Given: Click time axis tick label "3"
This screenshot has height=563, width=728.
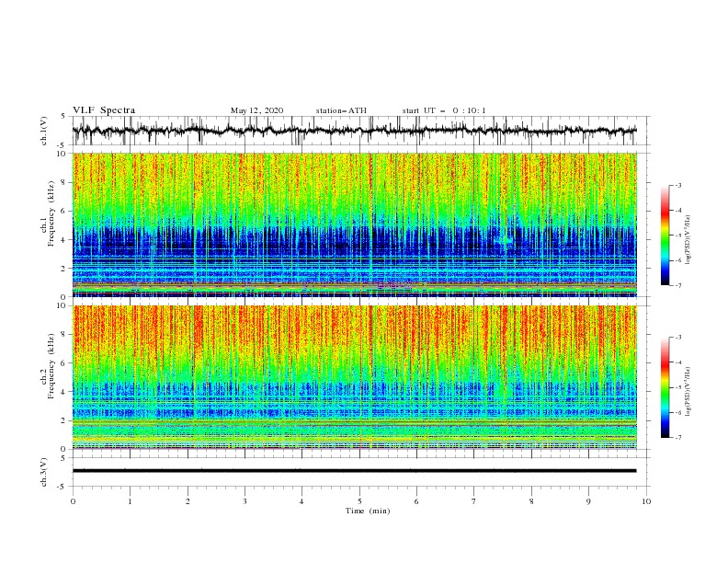Looking at the screenshot, I should click(245, 501).
